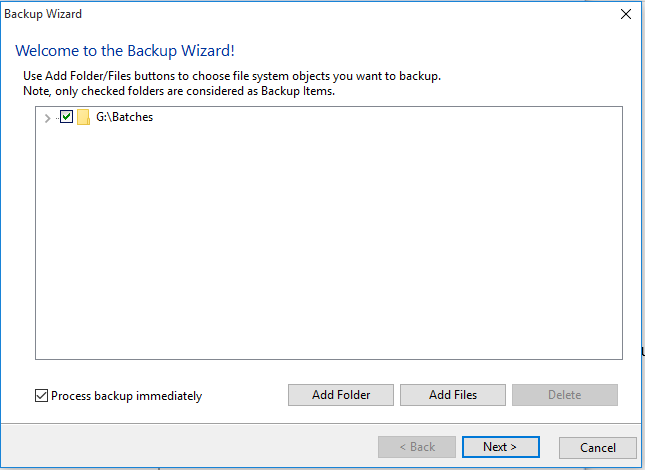
Task: Click the gray footer area beside Back
Action: click(x=189, y=447)
